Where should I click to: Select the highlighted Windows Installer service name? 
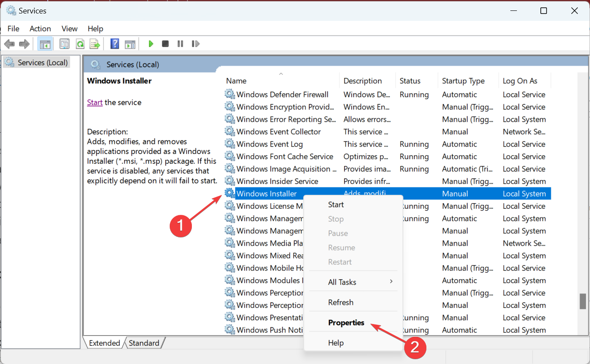point(266,194)
